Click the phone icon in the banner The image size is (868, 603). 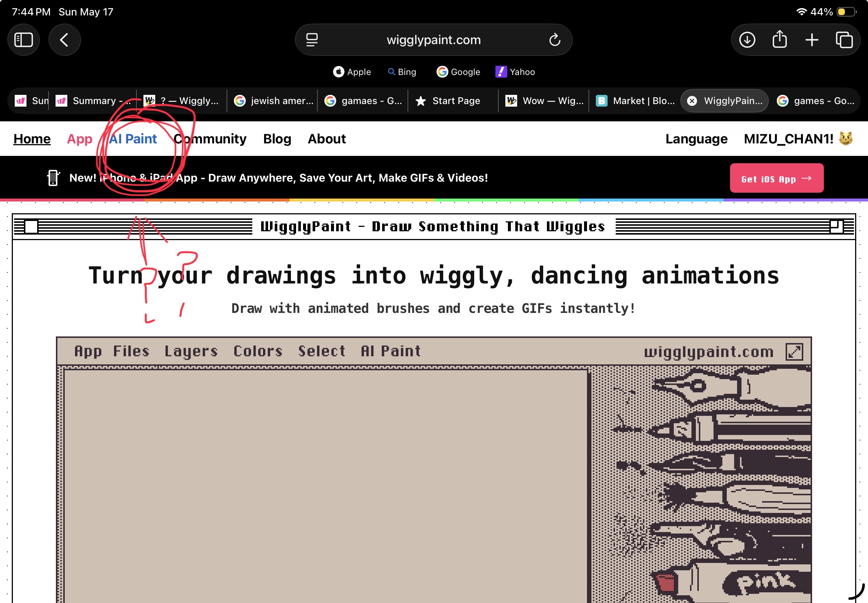click(53, 178)
